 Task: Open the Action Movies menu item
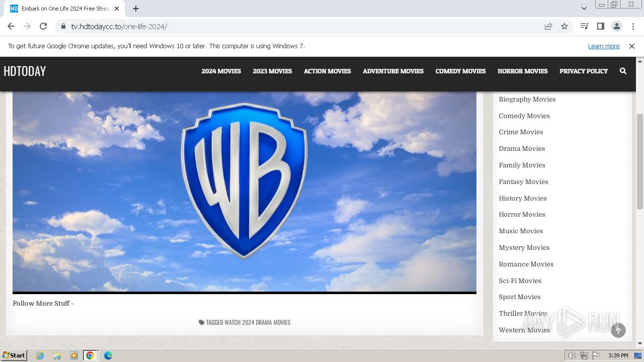[x=327, y=71]
